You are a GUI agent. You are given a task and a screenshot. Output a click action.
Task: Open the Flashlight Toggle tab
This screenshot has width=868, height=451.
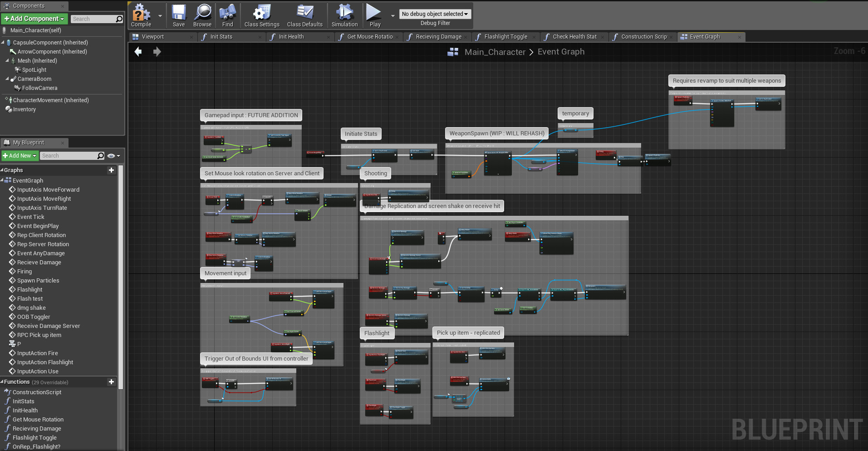tap(505, 36)
